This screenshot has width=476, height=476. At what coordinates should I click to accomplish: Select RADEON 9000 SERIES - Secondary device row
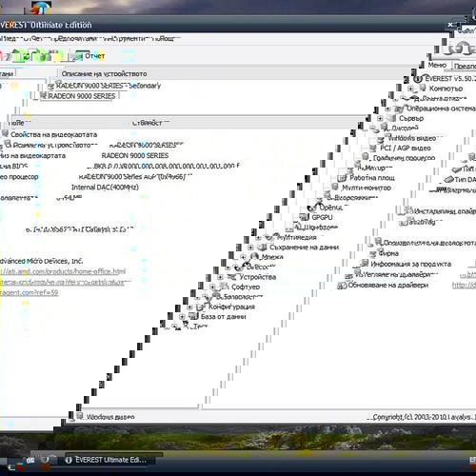coord(109,86)
